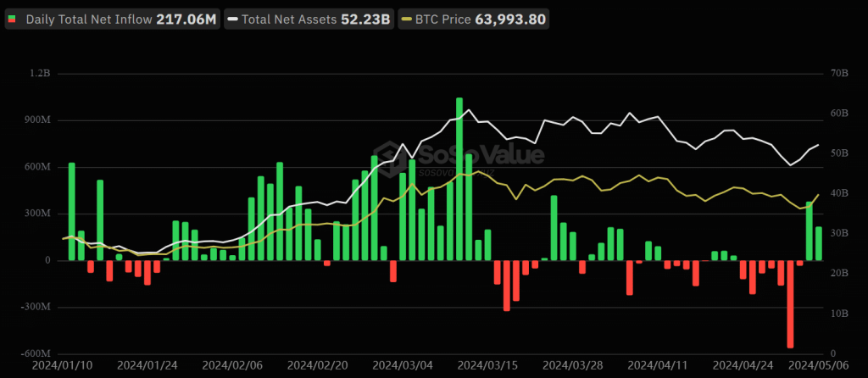This screenshot has width=868, height=378.
Task: Select the tallest green inflow bar above 900M
Action: (459, 179)
